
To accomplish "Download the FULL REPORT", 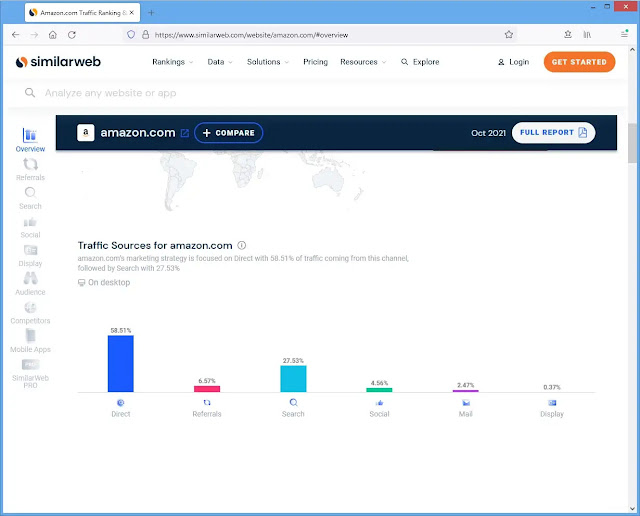I will coord(553,133).
